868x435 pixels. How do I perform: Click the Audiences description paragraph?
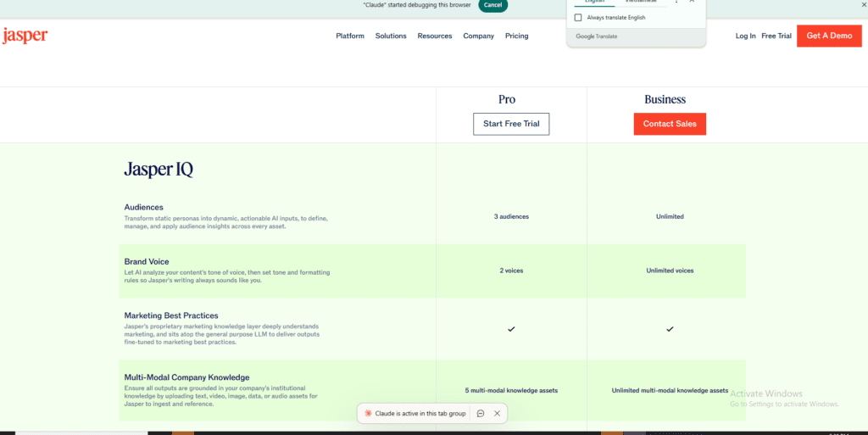225,222
